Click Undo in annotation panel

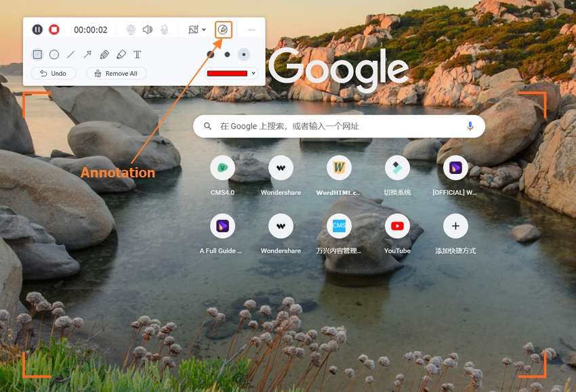tap(54, 73)
